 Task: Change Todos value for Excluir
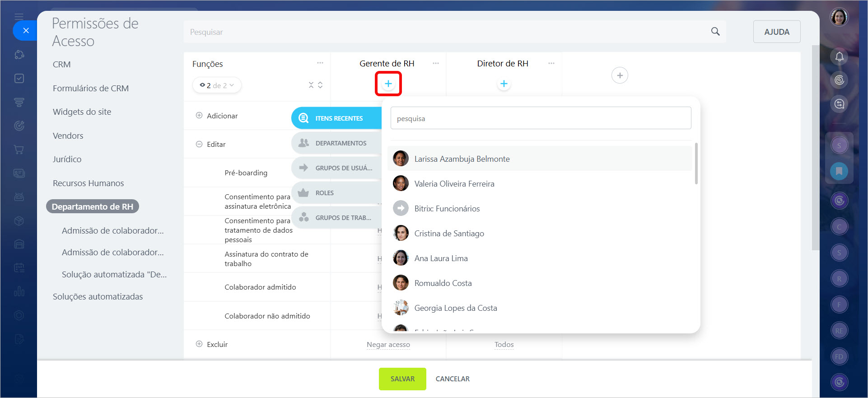[x=504, y=344]
